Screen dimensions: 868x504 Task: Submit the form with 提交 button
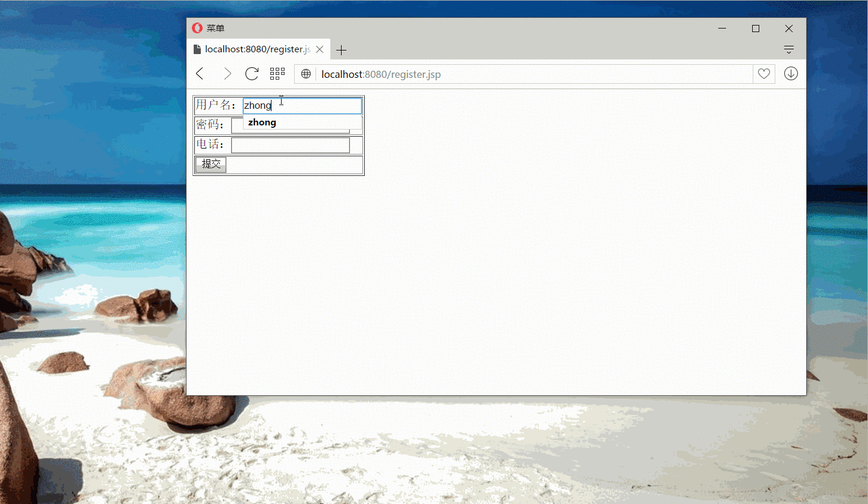pyautogui.click(x=211, y=164)
